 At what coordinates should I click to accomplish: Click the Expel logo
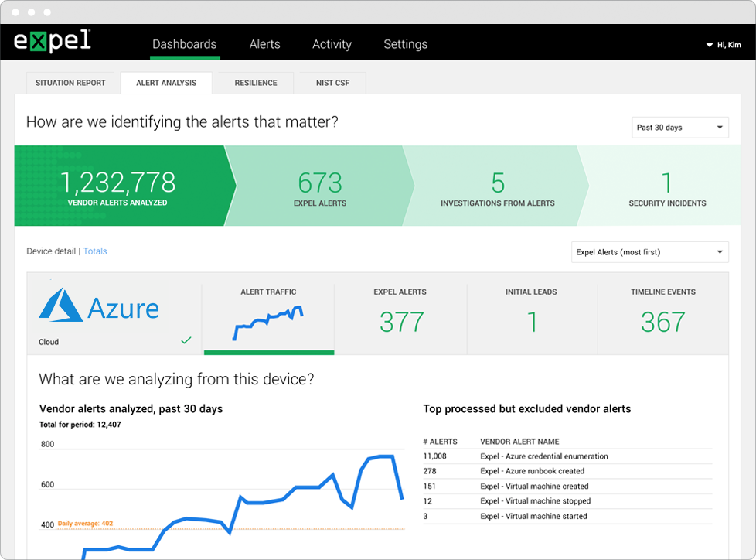point(52,41)
